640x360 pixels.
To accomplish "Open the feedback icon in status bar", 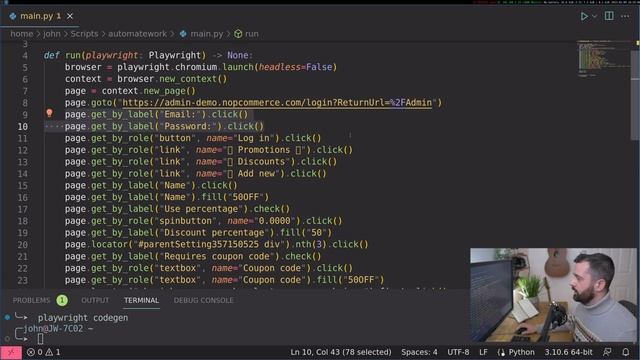I will coord(607,352).
